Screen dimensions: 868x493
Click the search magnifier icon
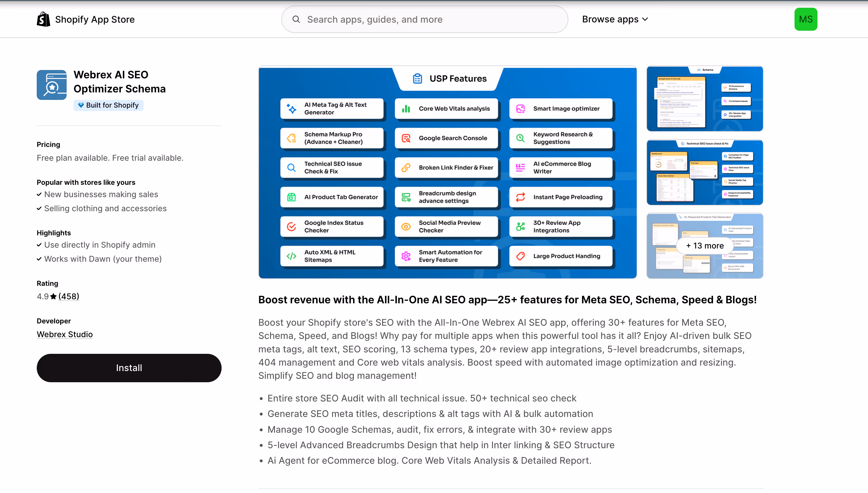pos(296,19)
